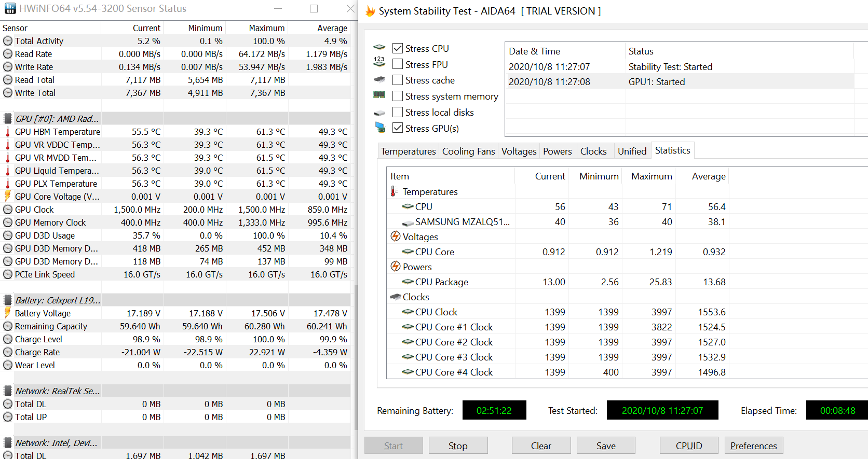Image resolution: width=868 pixels, height=459 pixels.
Task: Click the Elapsed Time value 00:08:48
Action: point(837,410)
